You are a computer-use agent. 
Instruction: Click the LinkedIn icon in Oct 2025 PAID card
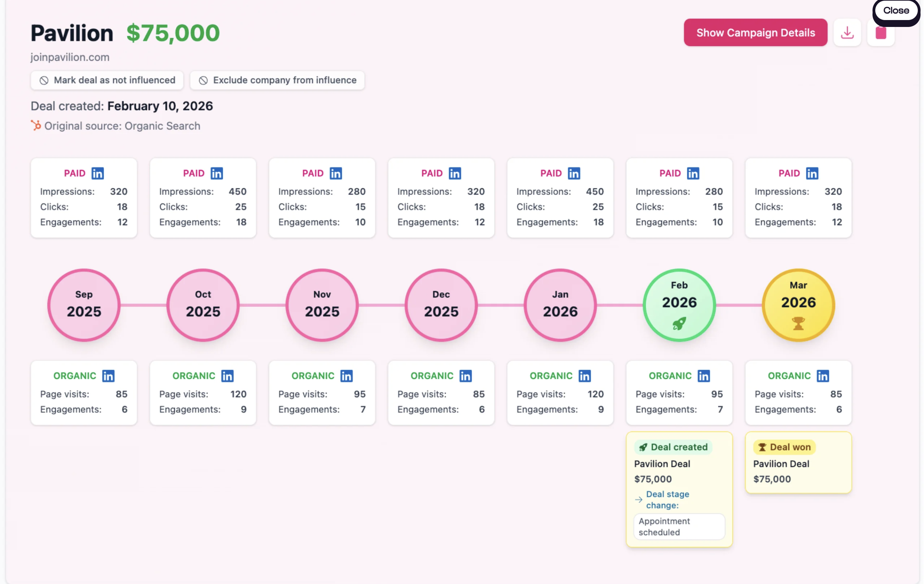tap(216, 173)
